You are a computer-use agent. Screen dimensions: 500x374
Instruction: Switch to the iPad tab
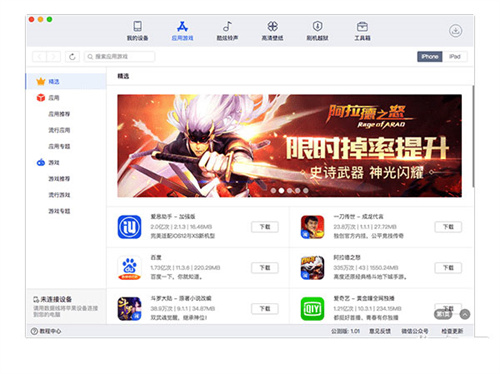(455, 57)
